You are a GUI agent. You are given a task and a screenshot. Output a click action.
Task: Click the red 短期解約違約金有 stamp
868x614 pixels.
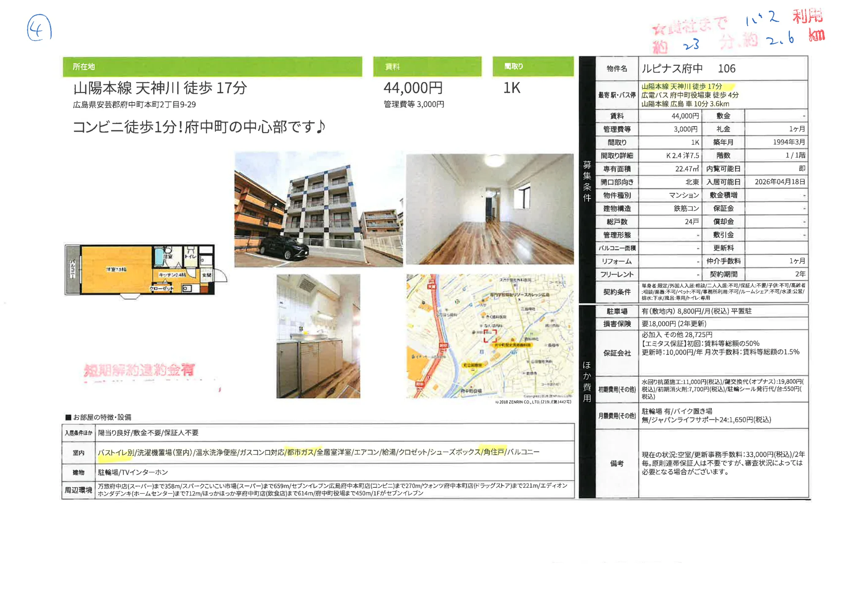pos(139,371)
